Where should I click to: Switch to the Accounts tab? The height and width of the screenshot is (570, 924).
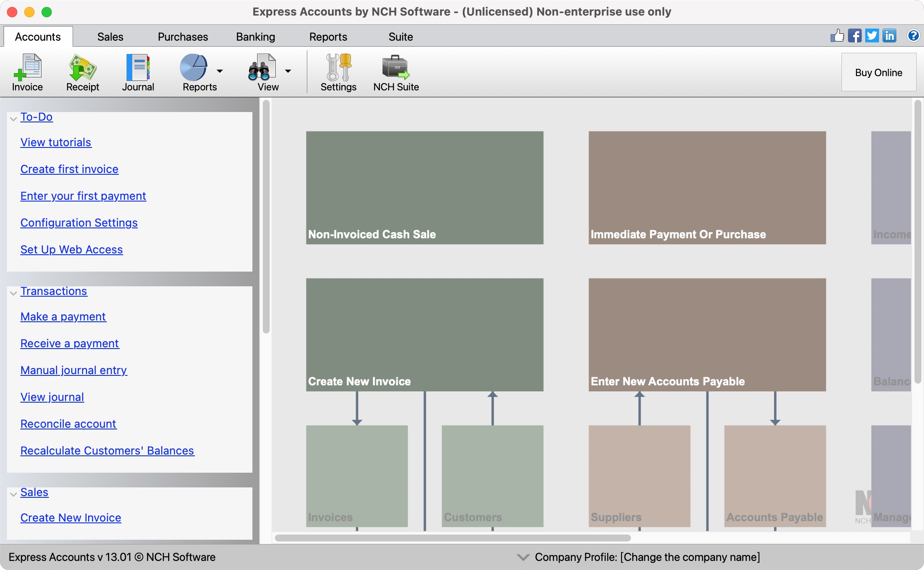point(38,37)
